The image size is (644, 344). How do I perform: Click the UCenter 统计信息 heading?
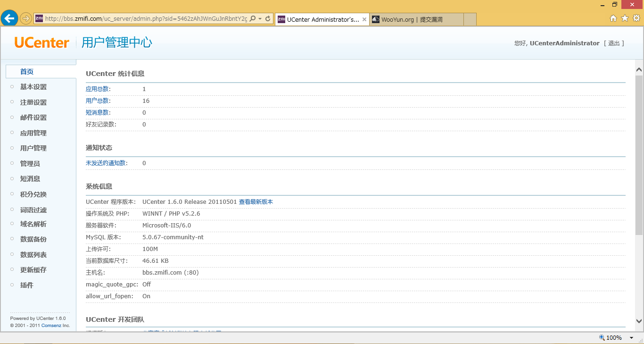(115, 74)
